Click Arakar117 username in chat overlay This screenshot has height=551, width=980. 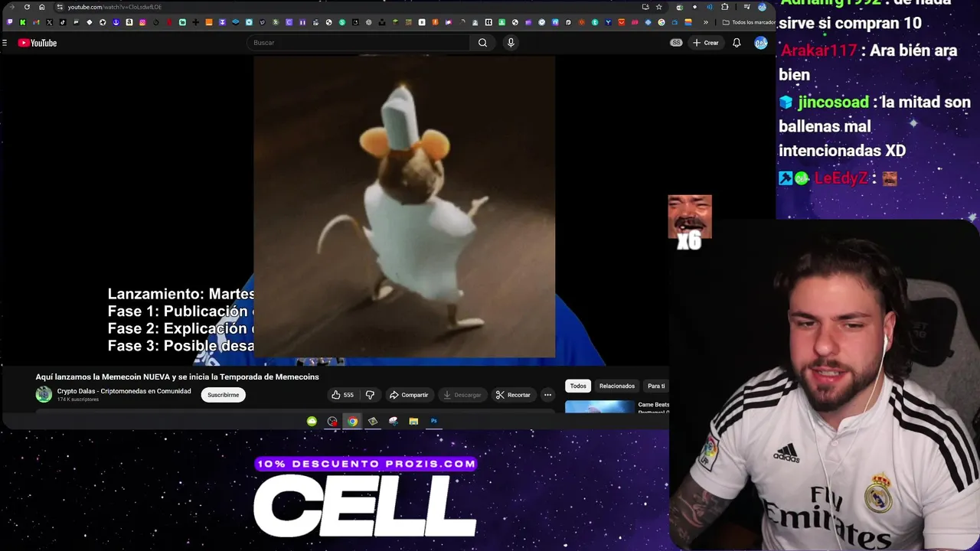click(x=818, y=51)
